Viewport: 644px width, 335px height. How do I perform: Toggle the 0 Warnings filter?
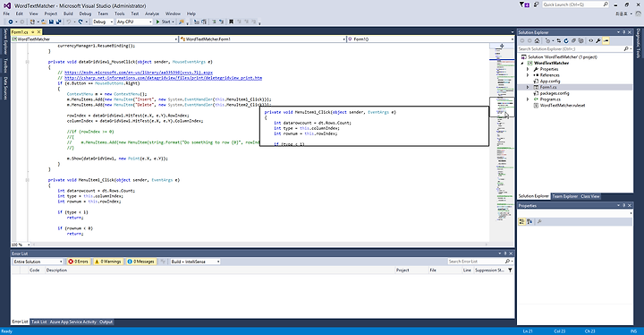[108, 262]
